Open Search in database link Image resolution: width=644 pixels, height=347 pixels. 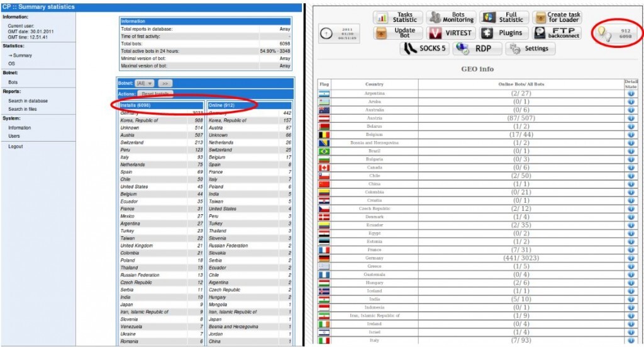click(28, 101)
